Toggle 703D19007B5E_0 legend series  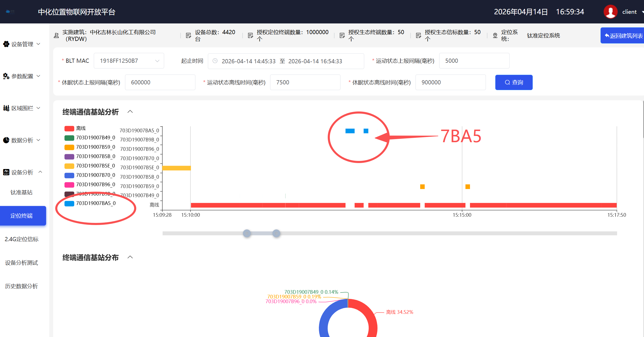pos(90,166)
